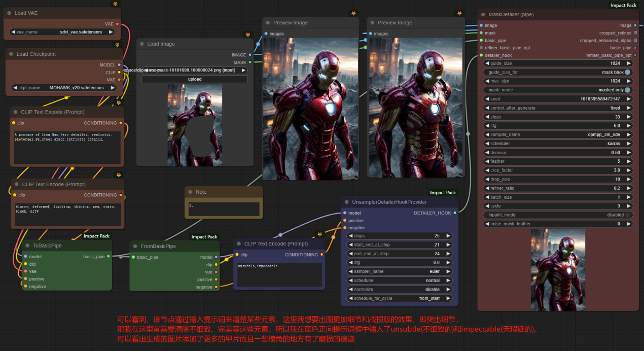This screenshot has height=351, width=644.
Task: Click the Impact Pack badge above MaskDetailer
Action: 623,5
